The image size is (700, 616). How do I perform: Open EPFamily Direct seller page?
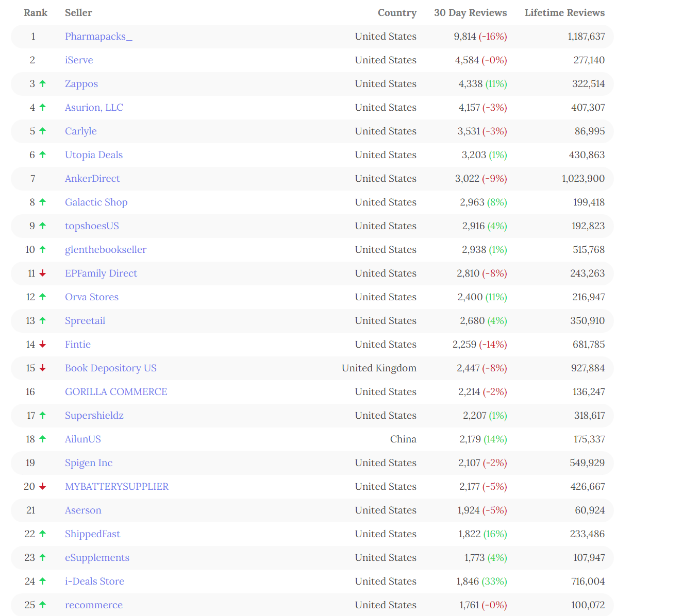101,273
